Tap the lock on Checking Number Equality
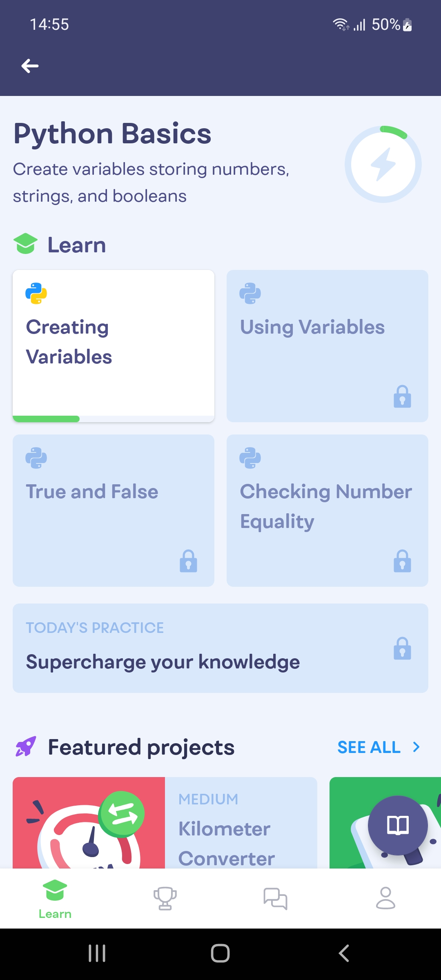 pos(402,561)
